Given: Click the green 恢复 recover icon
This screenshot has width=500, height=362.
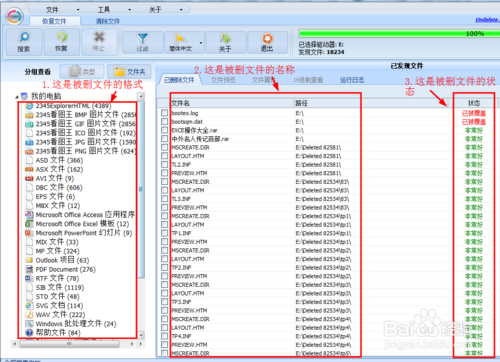Looking at the screenshot, I should pos(61,37).
